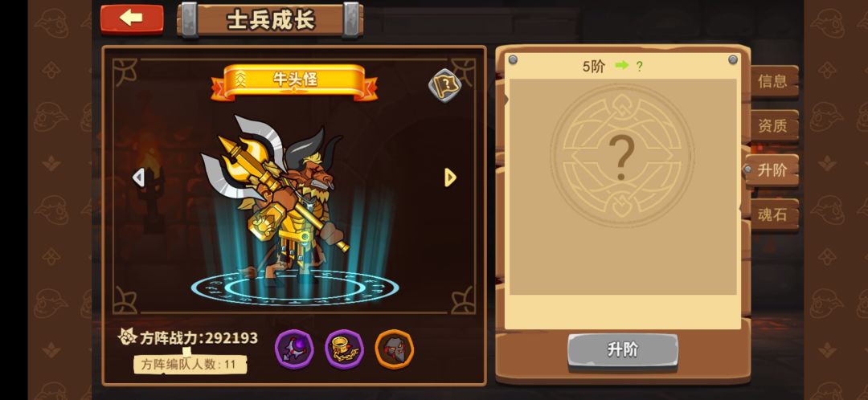The height and width of the screenshot is (400, 868).
Task: Open the 升阶 tab
Action: point(772,170)
